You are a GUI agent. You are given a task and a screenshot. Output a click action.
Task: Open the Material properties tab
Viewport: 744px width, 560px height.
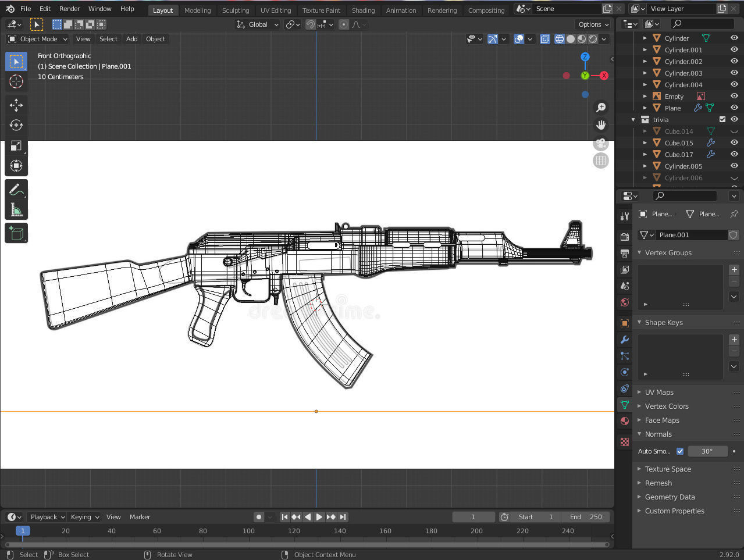pyautogui.click(x=625, y=421)
